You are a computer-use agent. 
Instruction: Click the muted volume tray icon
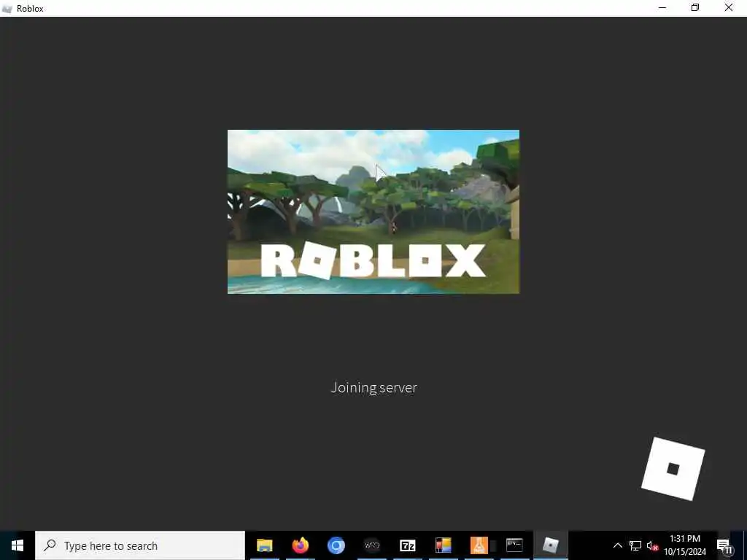(x=652, y=545)
